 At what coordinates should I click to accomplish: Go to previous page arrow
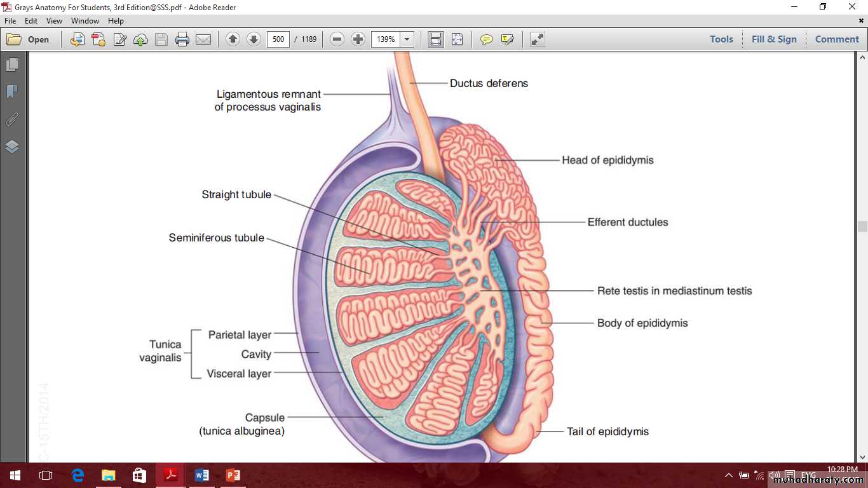coord(233,39)
